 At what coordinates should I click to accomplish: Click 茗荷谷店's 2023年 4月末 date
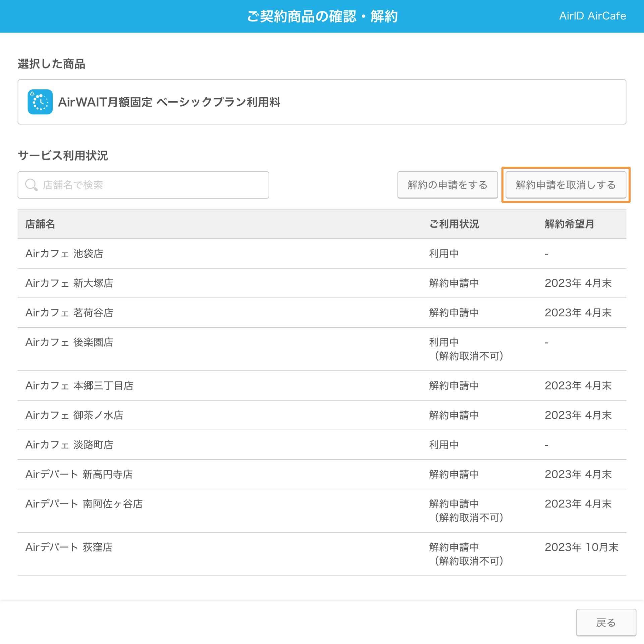(578, 313)
